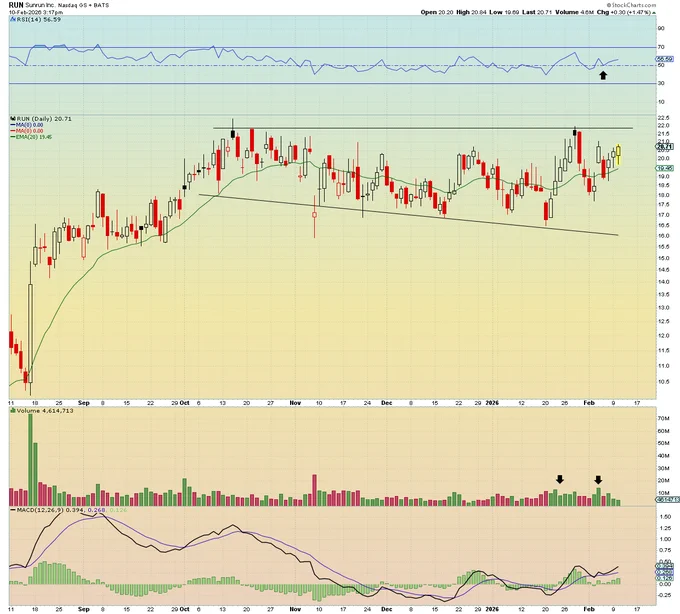Image resolution: width=680 pixels, height=614 pixels.
Task: Click 'Feb' on the price chart date axis
Action: (x=589, y=403)
